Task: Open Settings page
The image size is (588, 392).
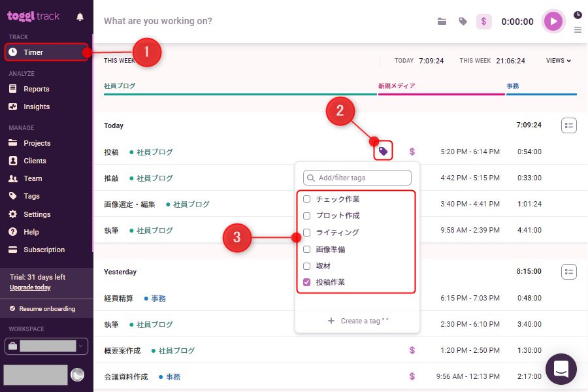Action: click(37, 214)
